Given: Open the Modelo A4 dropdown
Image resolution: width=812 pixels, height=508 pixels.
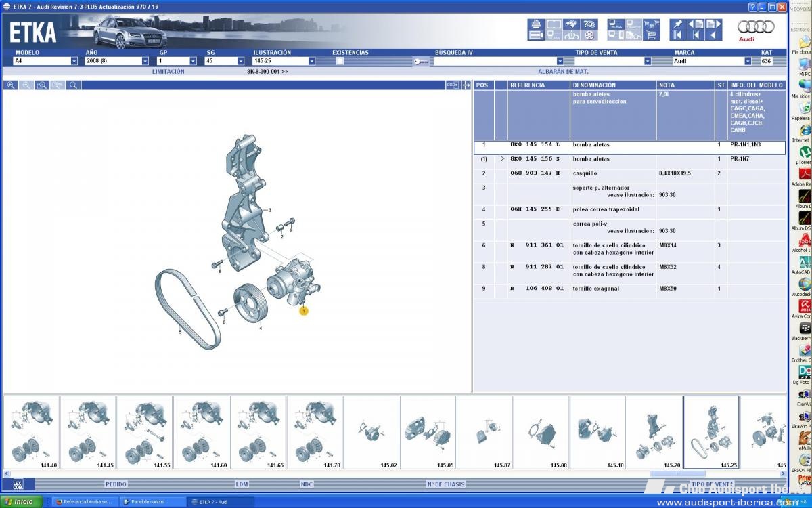Looking at the screenshot, I should point(74,61).
